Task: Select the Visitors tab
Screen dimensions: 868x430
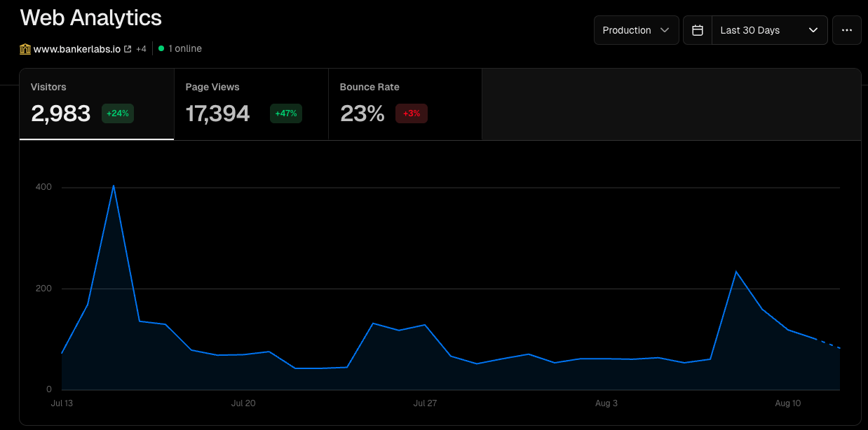Action: click(x=97, y=104)
